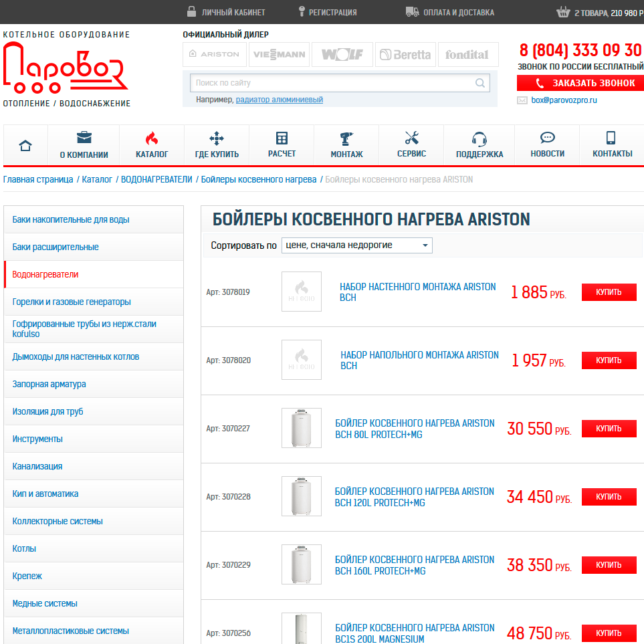Click the Заказать звонок button

pos(580,83)
